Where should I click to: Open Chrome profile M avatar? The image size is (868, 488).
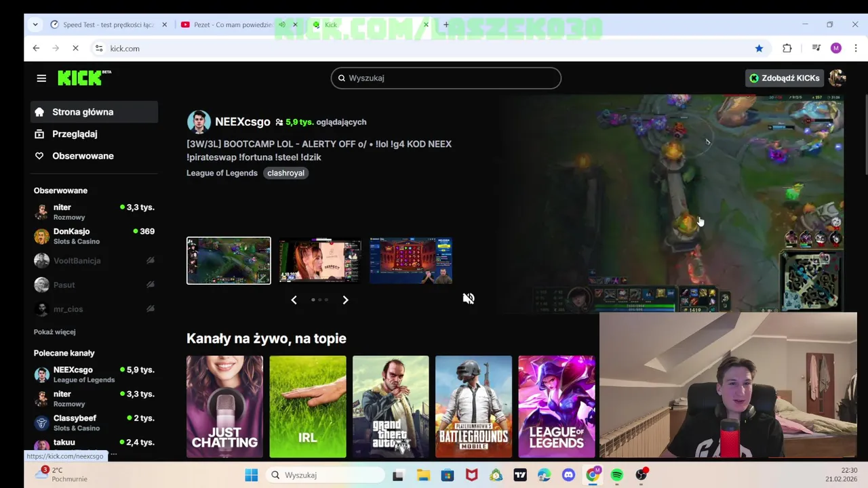[x=836, y=48]
